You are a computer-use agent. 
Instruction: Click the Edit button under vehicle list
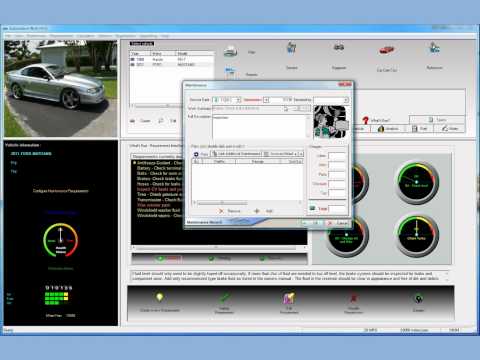point(168,121)
